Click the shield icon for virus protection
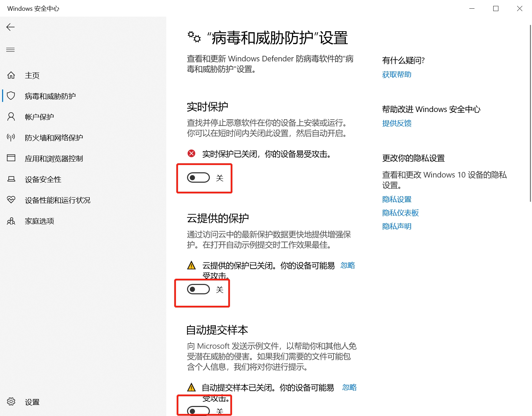The height and width of the screenshot is (416, 532). [11, 96]
